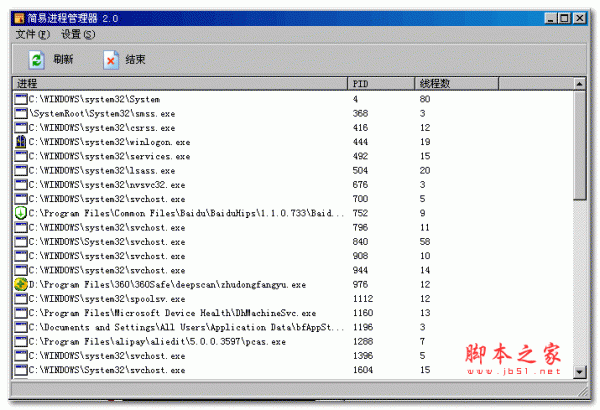
Task: Close the process manager window
Action: pyautogui.click(x=580, y=18)
